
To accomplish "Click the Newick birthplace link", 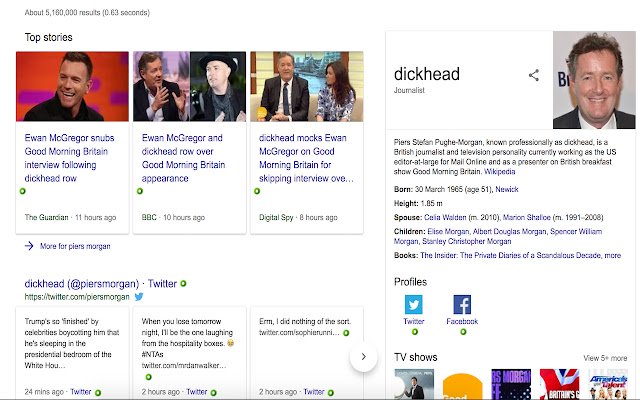I will (x=507, y=189).
